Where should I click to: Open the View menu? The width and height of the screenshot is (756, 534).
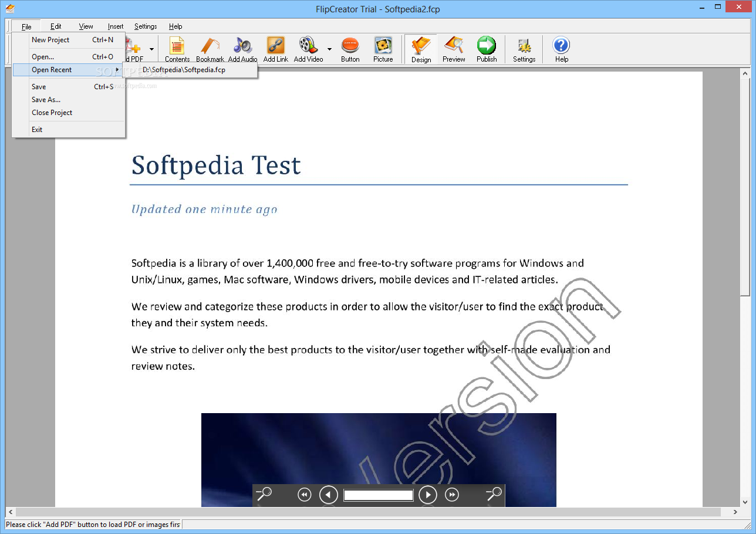coord(86,26)
